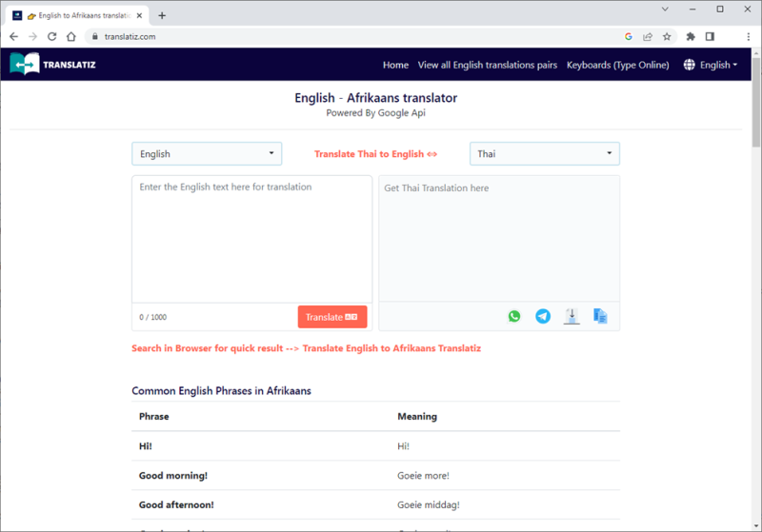Share translation via Telegram icon
The height and width of the screenshot is (532, 762).
[x=543, y=316]
